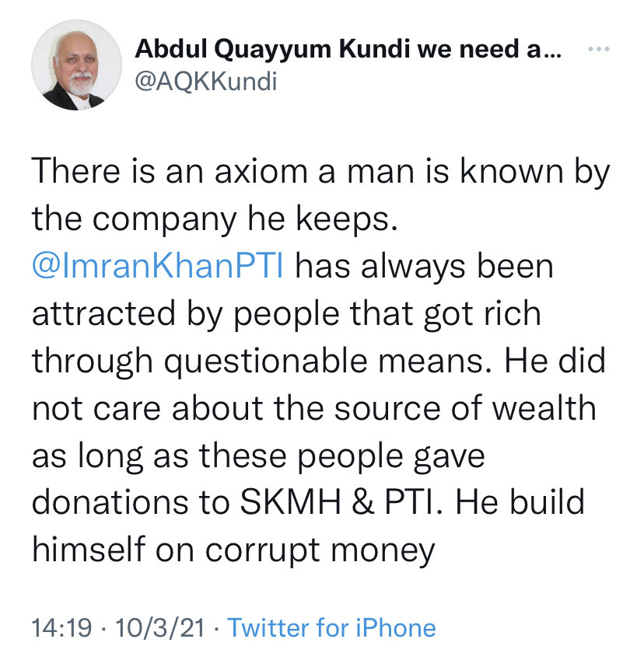644x653 pixels.
Task: Open the three-dot more options menu
Action: [599, 49]
